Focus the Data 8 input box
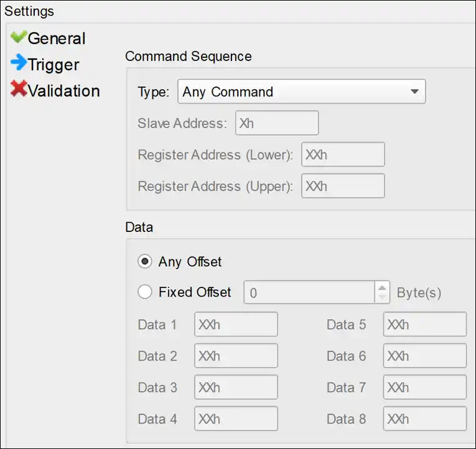The height and width of the screenshot is (449, 476). [424, 419]
